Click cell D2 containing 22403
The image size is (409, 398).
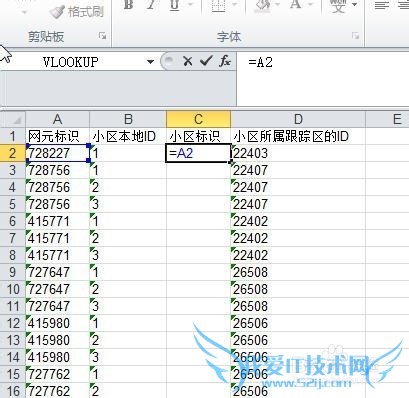[298, 153]
